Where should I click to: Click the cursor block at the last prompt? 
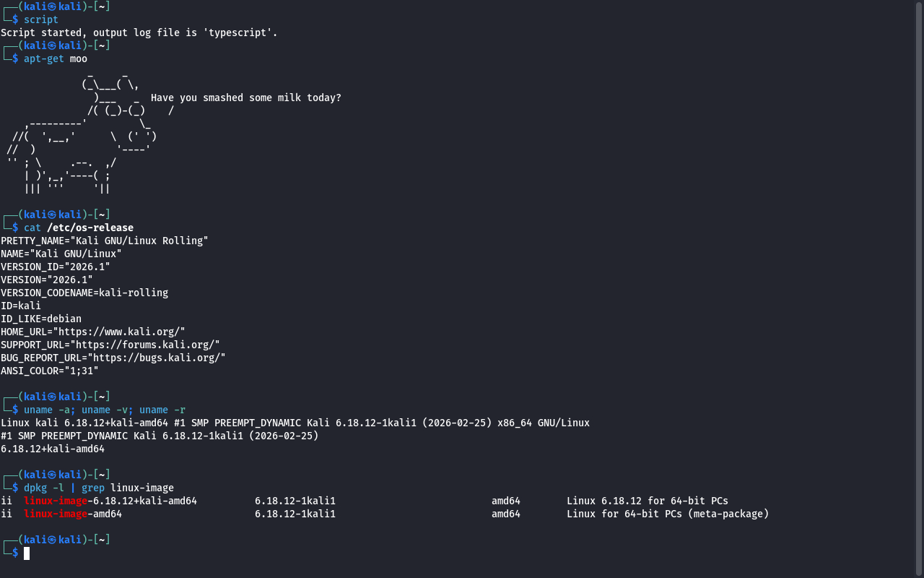click(27, 553)
